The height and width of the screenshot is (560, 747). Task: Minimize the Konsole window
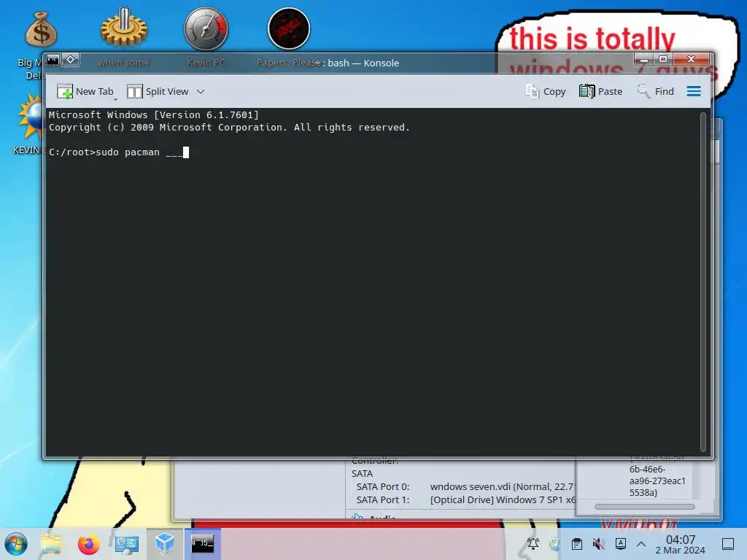(644, 60)
